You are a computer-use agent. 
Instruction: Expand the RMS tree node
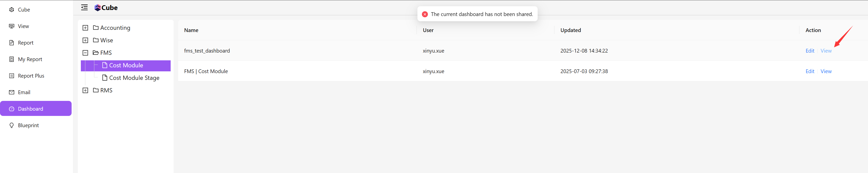pos(86,90)
